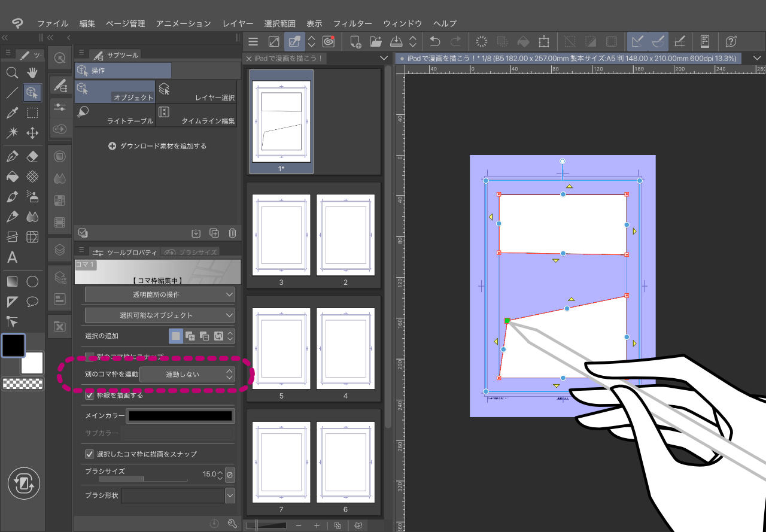Image resolution: width=766 pixels, height=532 pixels.
Task: Open the 選択可能なオブジェクト dropdown
Action: [160, 315]
